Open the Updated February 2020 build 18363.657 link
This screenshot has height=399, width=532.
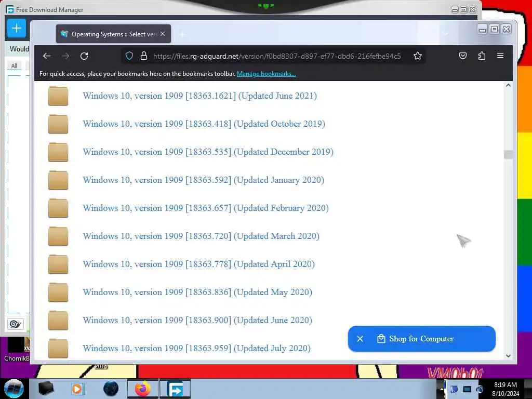click(x=206, y=208)
